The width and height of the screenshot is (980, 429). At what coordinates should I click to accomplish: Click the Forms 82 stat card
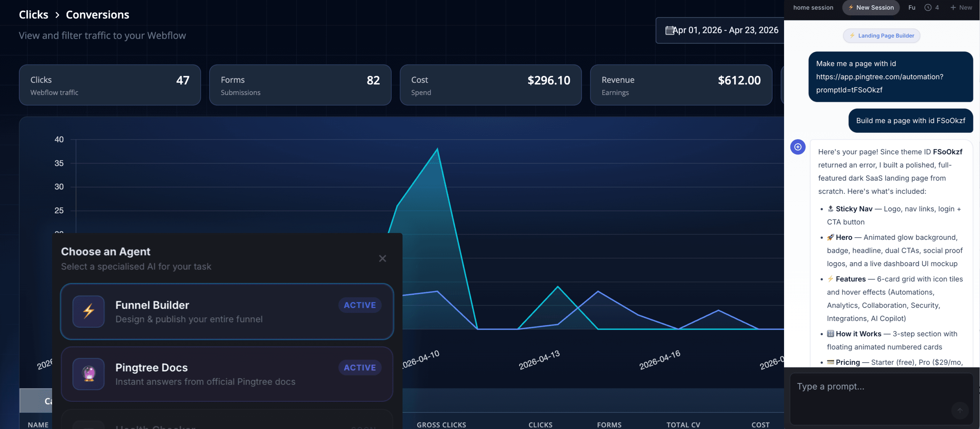pos(300,85)
